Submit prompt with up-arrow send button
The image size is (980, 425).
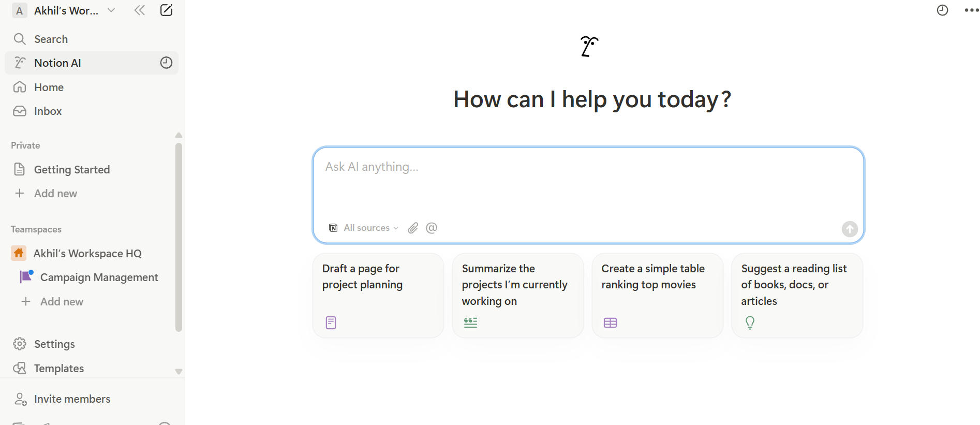(x=850, y=229)
